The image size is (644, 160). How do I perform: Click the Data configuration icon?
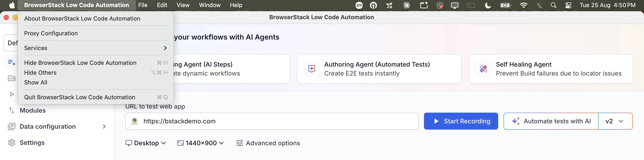tap(11, 126)
